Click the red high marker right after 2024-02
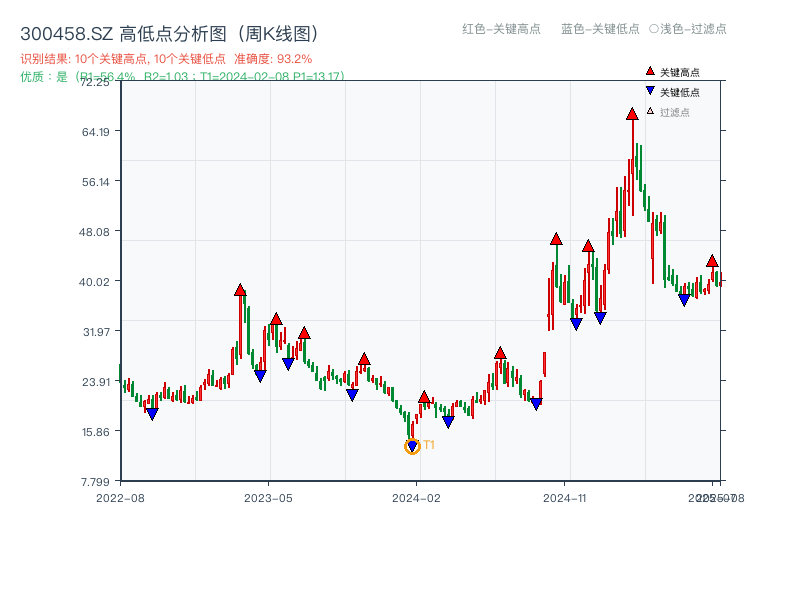The width and height of the screenshot is (800, 600). click(x=424, y=397)
